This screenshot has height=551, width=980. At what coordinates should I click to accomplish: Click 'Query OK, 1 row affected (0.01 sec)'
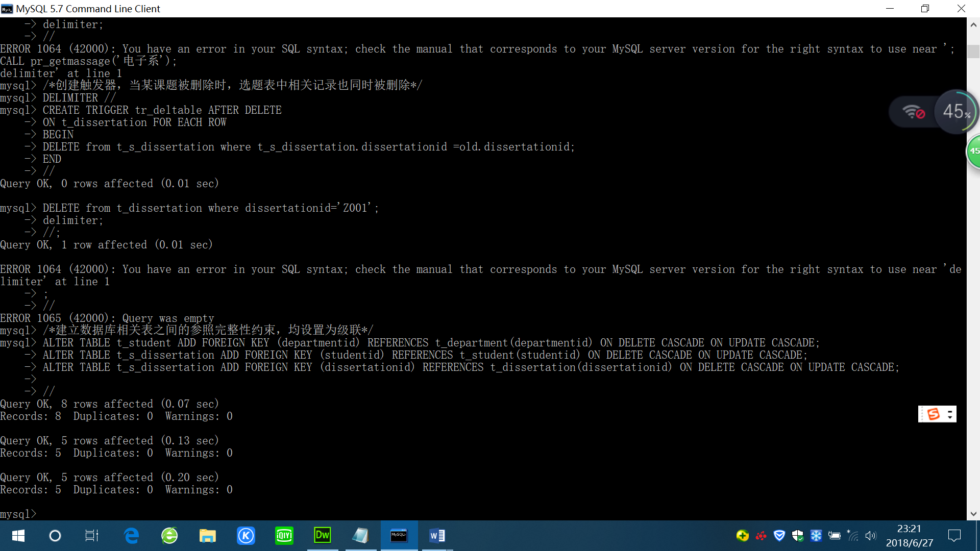pos(106,245)
